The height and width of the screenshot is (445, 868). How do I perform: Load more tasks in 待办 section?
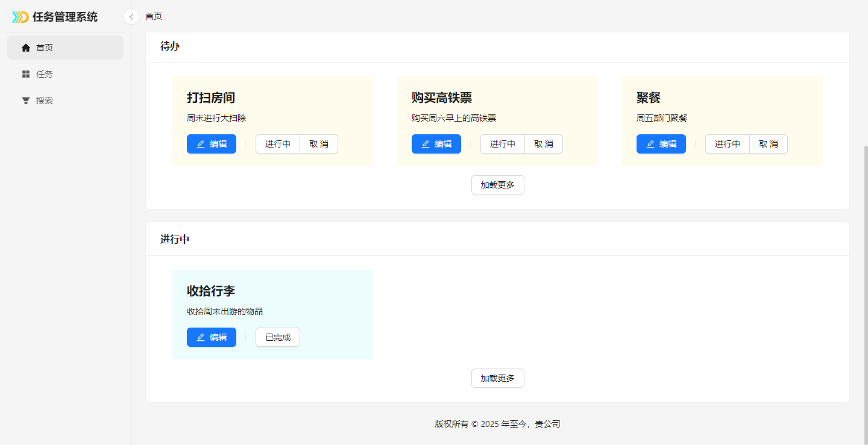pyautogui.click(x=498, y=185)
